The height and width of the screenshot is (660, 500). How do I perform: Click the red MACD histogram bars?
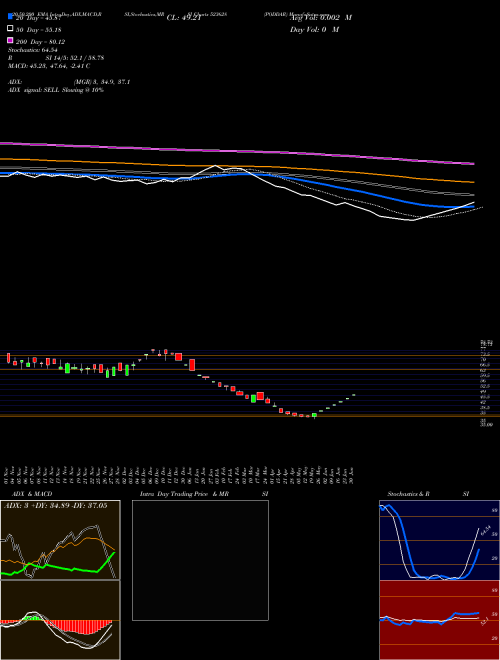pyautogui.click(x=80, y=627)
